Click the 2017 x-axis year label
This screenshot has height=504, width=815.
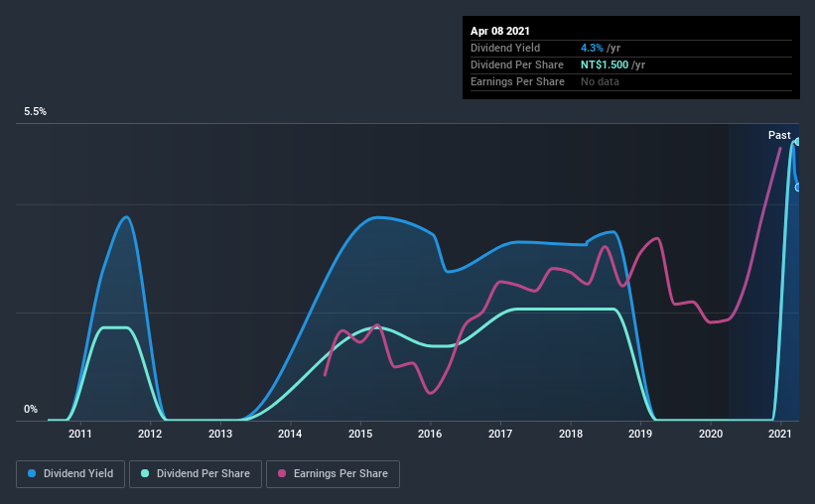point(500,434)
